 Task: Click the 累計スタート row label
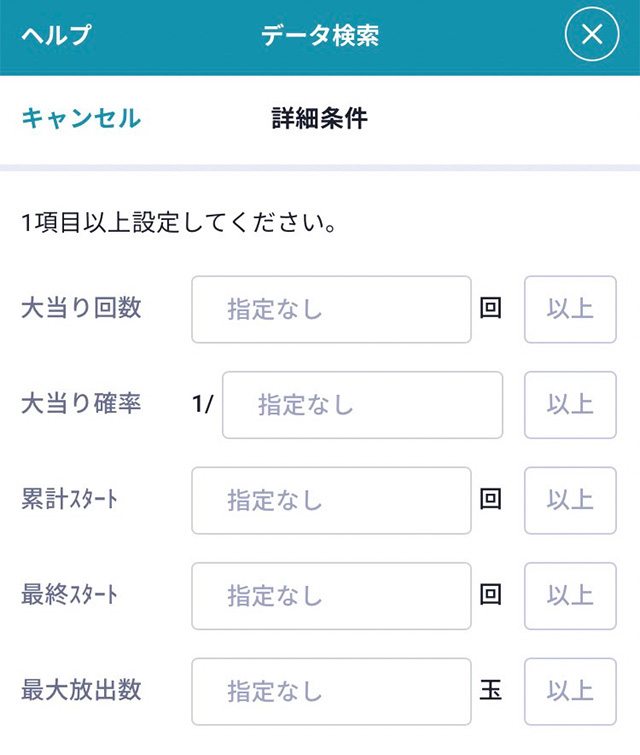tap(69, 499)
